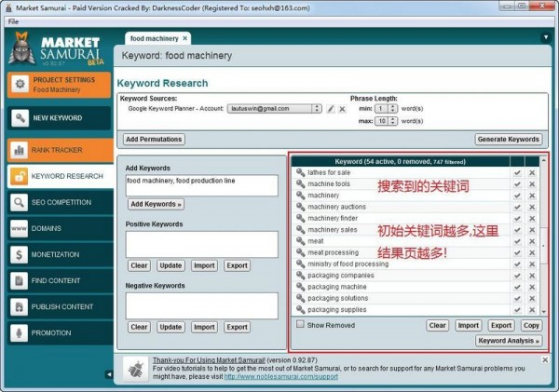Screen dimensions: 559x392
Task: Click key icon beside 'machine tools'
Action: click(300, 184)
